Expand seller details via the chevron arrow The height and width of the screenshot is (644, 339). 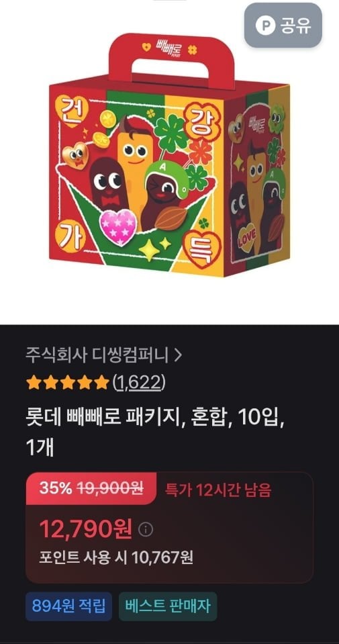(177, 356)
